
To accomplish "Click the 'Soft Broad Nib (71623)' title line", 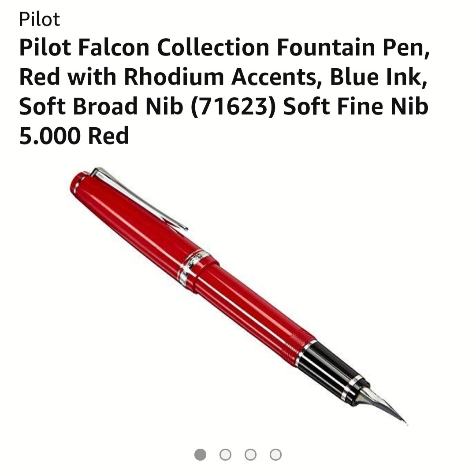I will (148, 106).
